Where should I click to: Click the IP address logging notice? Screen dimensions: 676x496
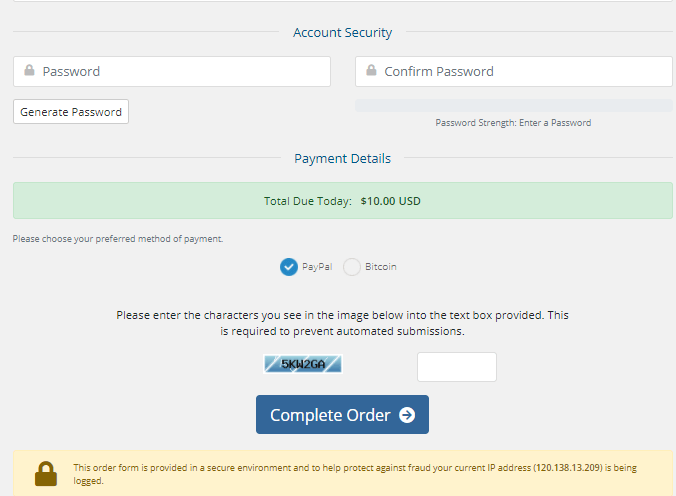click(355, 474)
